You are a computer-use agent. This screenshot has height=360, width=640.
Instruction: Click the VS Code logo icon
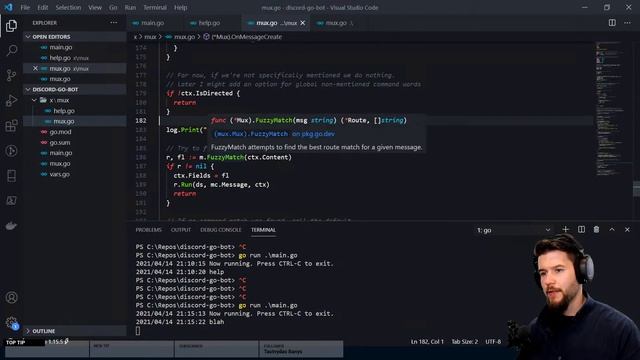pyautogui.click(x=9, y=7)
